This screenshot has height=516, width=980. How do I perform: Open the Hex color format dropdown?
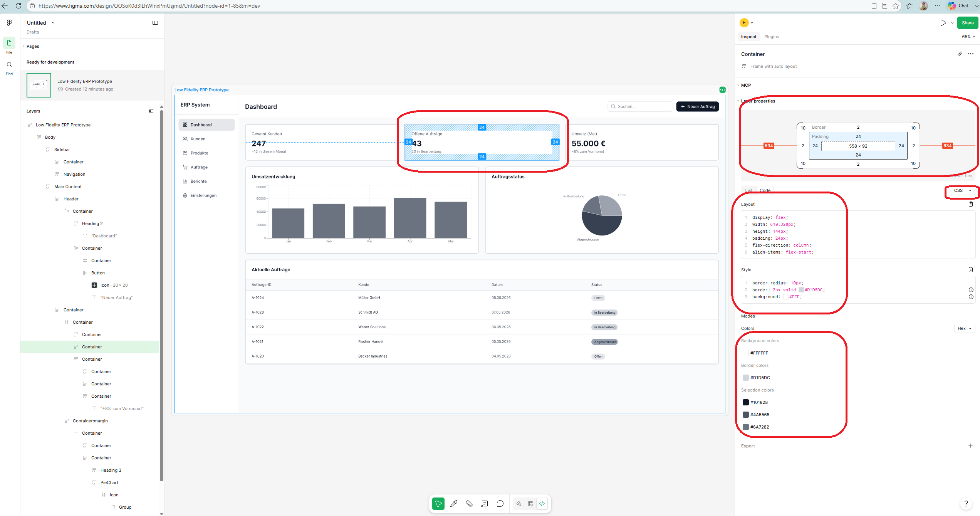965,328
